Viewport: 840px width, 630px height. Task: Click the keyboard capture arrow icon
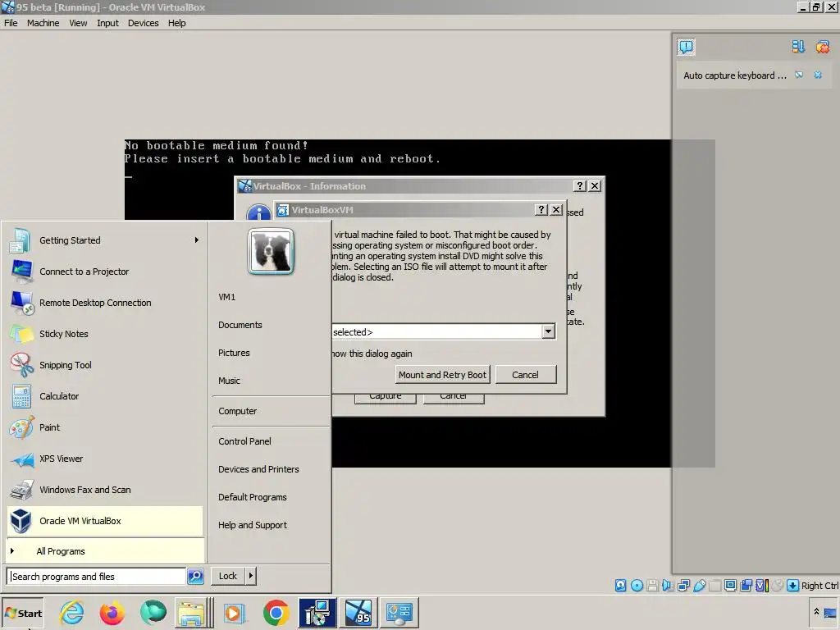(793, 586)
